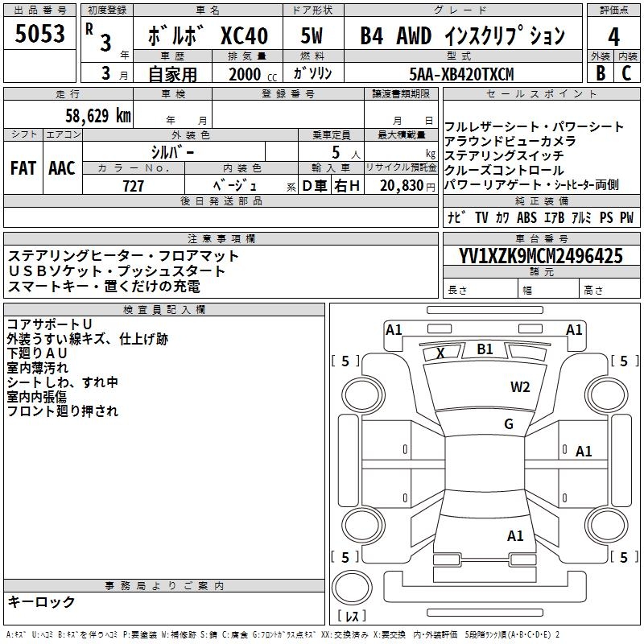Click the TV equipment label

(481, 217)
